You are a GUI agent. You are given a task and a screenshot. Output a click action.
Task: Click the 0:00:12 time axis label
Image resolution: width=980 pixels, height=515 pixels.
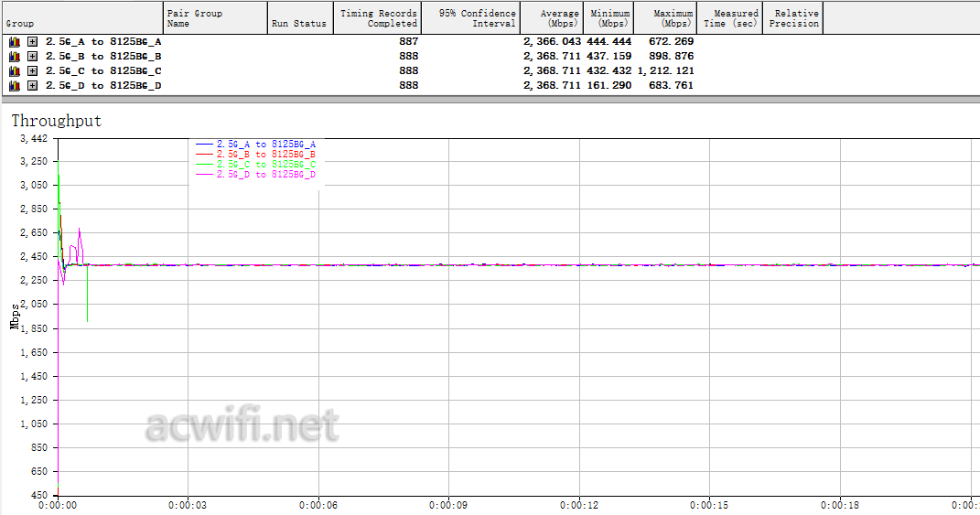pyautogui.click(x=578, y=505)
